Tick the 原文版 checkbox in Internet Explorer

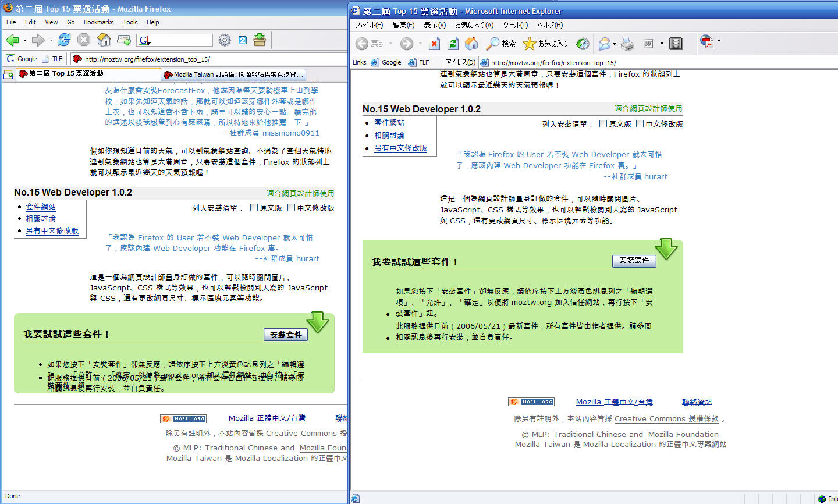(x=603, y=124)
